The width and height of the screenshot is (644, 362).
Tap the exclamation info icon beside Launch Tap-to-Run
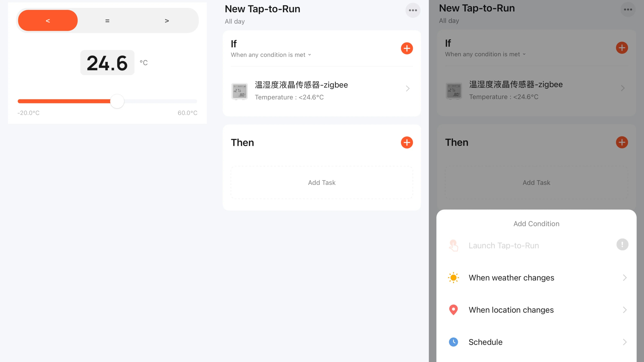click(622, 244)
